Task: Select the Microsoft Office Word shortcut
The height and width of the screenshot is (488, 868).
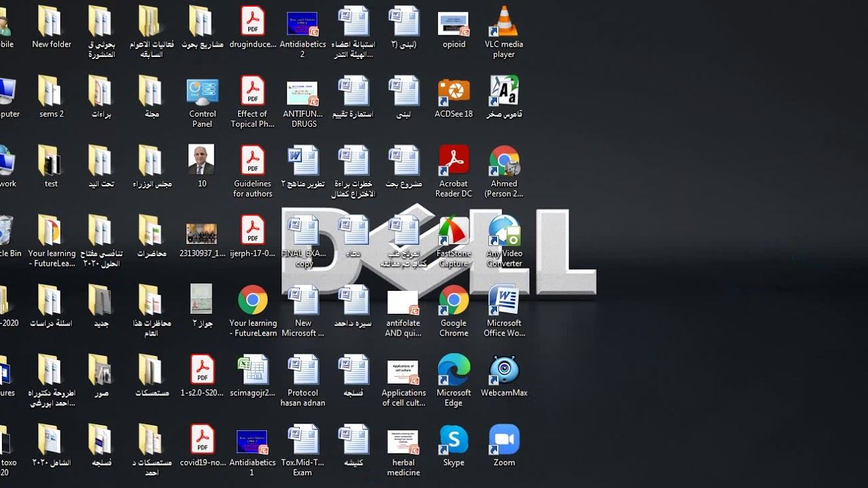Action: [x=504, y=311]
